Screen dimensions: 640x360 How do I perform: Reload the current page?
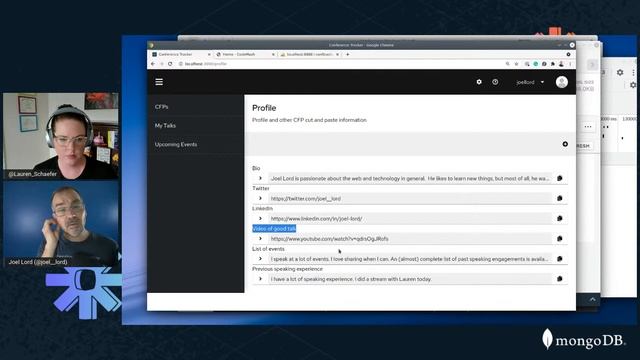pyautogui.click(x=170, y=64)
